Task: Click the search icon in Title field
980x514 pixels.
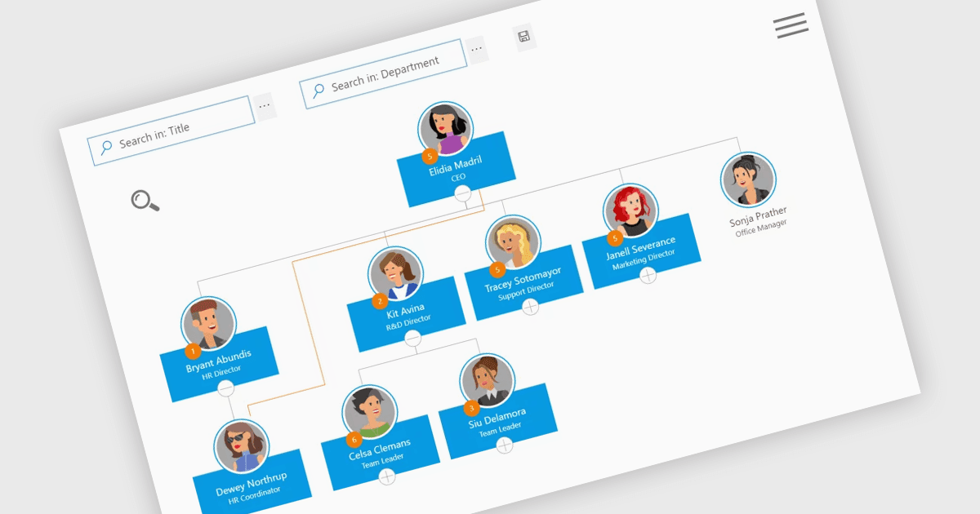Action: 106,147
